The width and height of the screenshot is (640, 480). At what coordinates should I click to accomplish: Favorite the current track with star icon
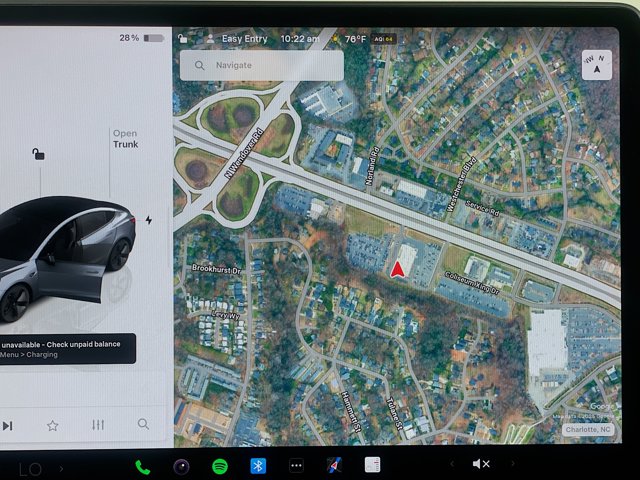coord(52,426)
